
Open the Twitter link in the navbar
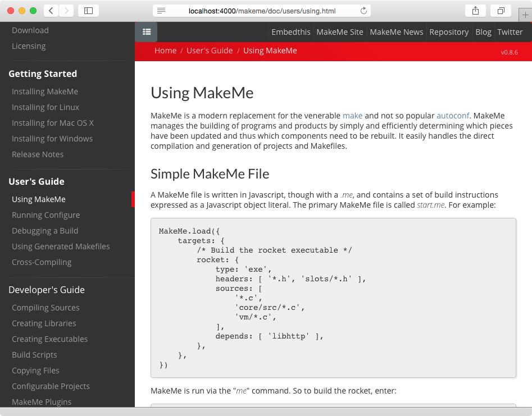coord(510,32)
